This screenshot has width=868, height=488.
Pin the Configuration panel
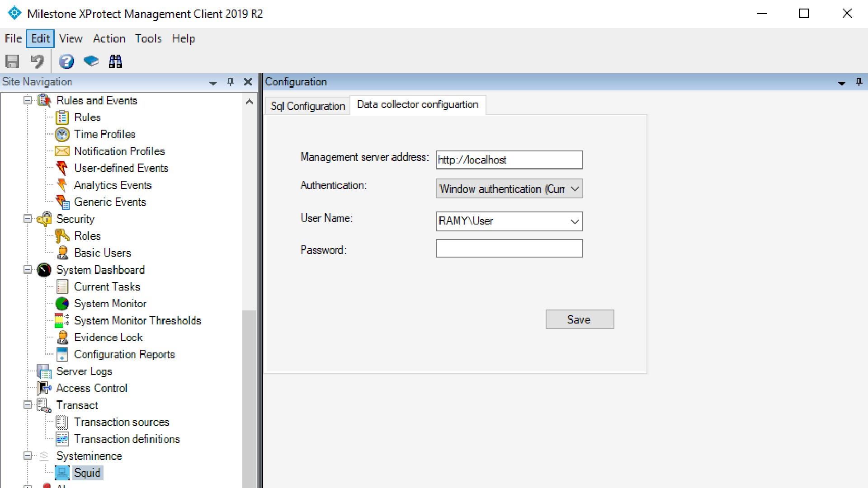(859, 82)
